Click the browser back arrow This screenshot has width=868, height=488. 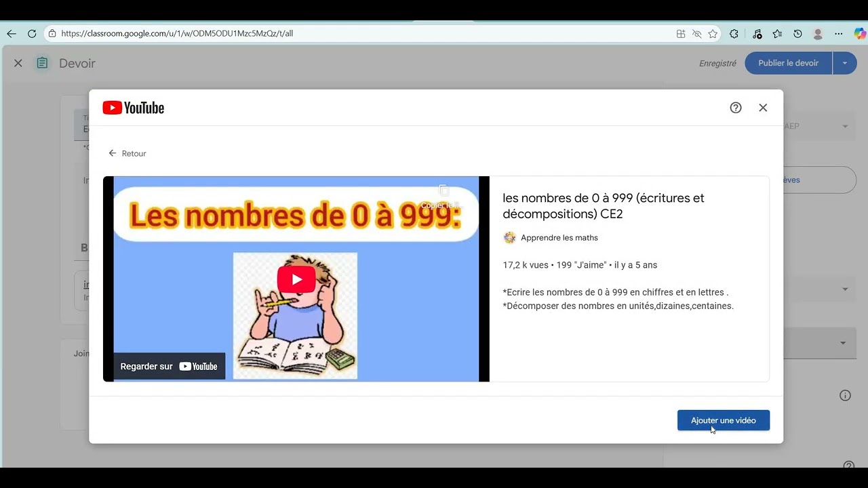11,33
